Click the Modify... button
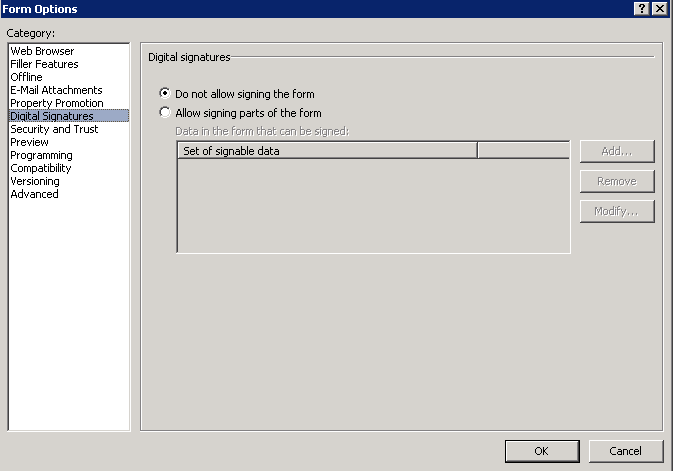Screen dimensions: 673x471 (x=617, y=211)
